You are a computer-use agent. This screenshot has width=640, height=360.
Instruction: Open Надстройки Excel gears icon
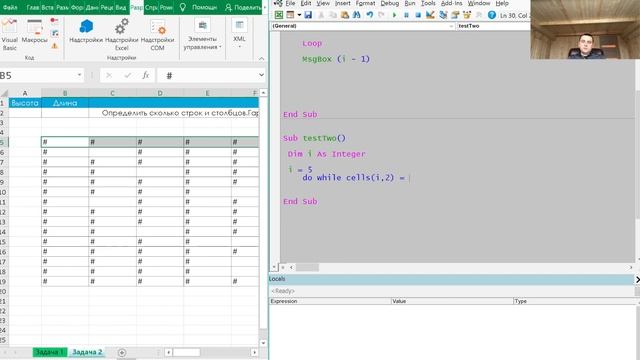pyautogui.click(x=122, y=35)
